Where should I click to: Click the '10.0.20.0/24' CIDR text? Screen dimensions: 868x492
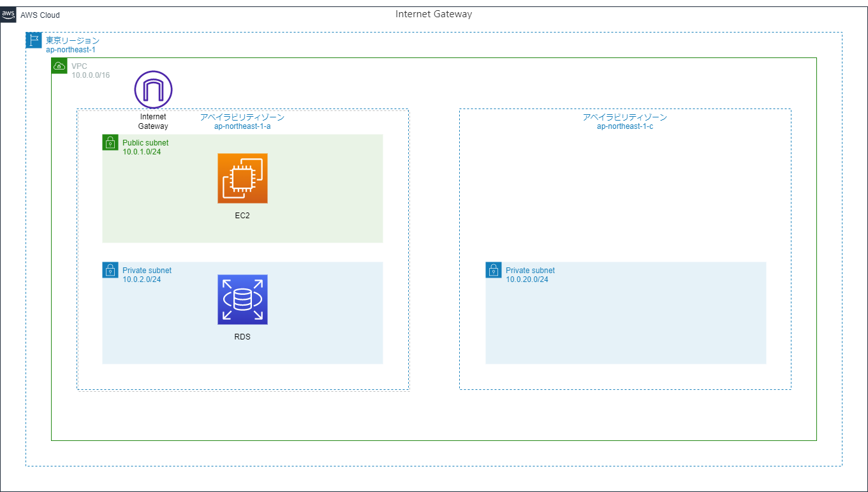coord(527,280)
